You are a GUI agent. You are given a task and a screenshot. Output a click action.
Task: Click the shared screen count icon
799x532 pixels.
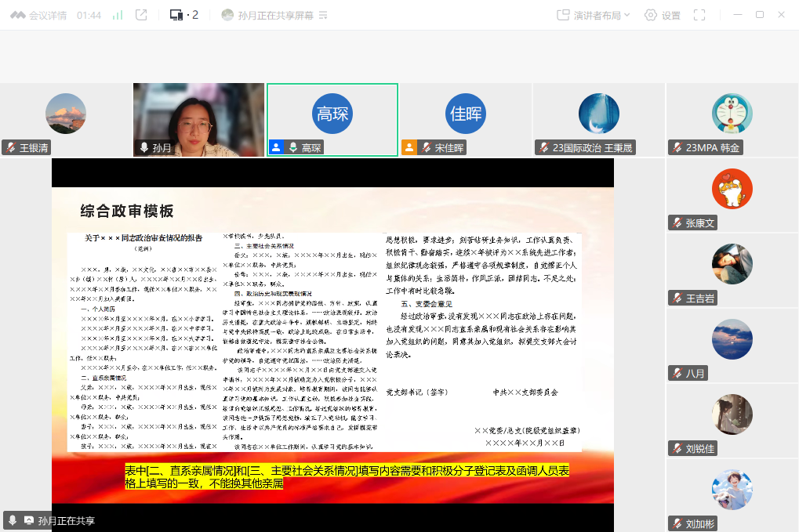[x=183, y=15]
